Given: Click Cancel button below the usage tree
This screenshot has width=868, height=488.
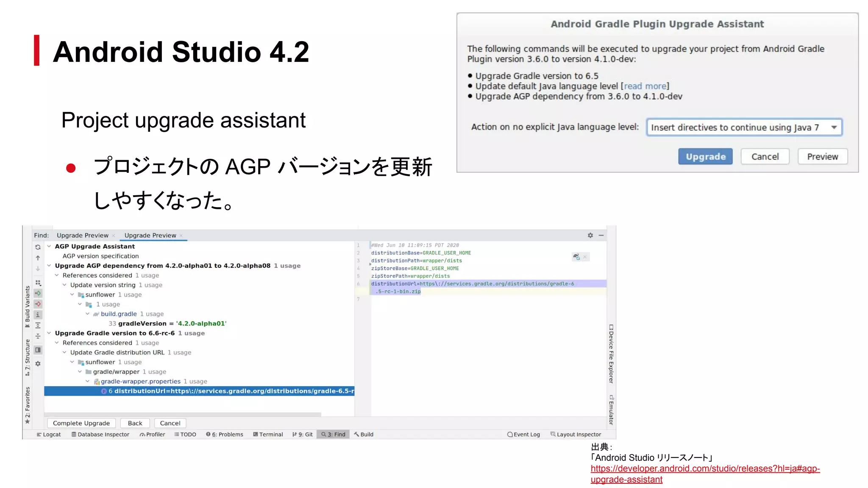Looking at the screenshot, I should point(170,423).
